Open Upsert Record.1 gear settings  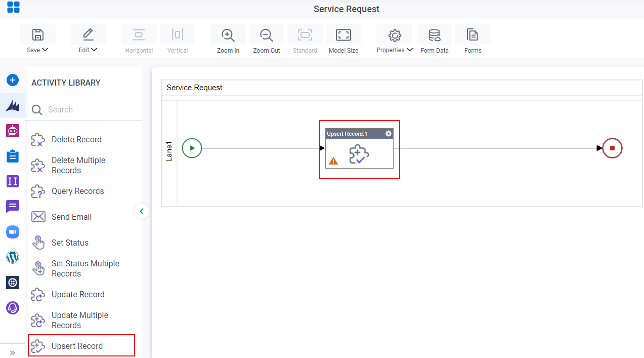[x=389, y=134]
